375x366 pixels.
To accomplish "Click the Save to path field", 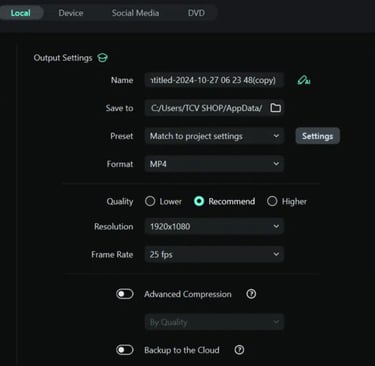I will click(x=207, y=108).
